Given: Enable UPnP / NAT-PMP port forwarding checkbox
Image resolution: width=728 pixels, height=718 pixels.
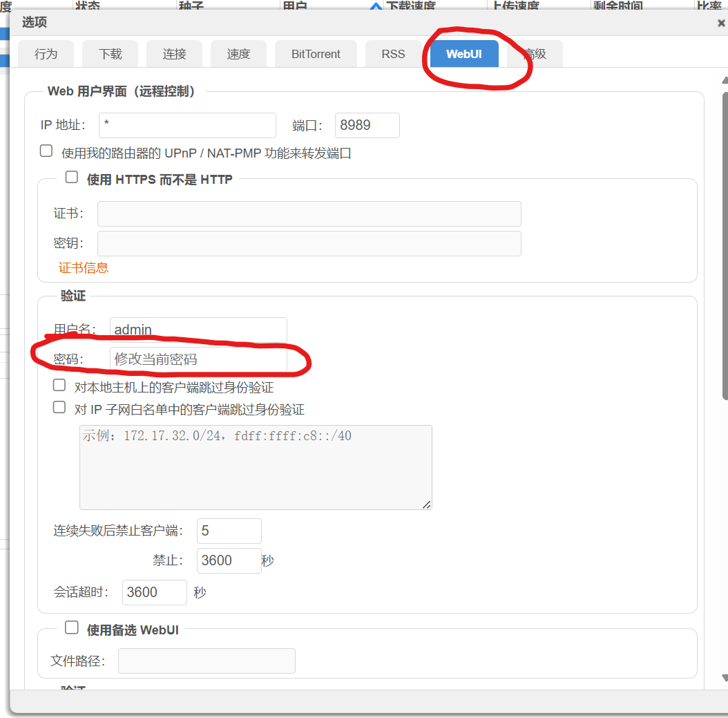Looking at the screenshot, I should tap(46, 151).
